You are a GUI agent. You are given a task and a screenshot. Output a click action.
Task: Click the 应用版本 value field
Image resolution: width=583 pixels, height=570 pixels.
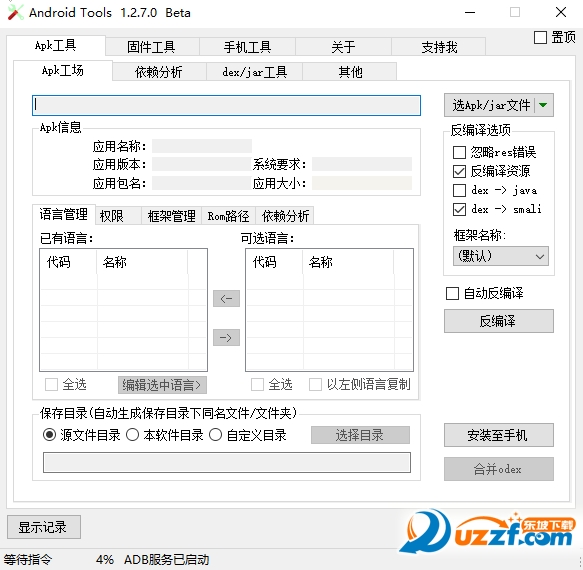coord(202,164)
